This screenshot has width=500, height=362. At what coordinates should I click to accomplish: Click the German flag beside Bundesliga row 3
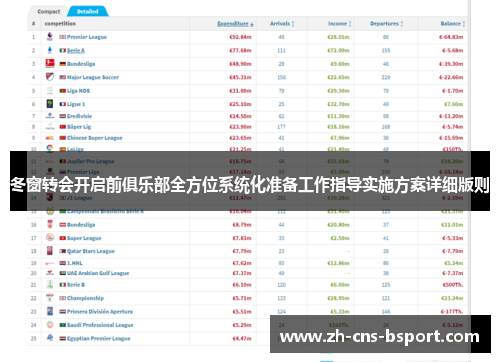tap(63, 64)
